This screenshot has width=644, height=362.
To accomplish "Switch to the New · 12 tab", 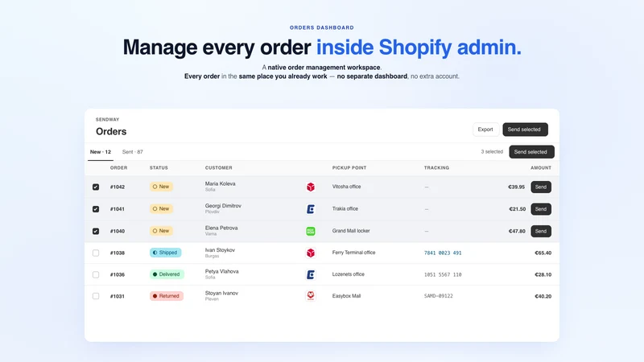I will [101, 152].
